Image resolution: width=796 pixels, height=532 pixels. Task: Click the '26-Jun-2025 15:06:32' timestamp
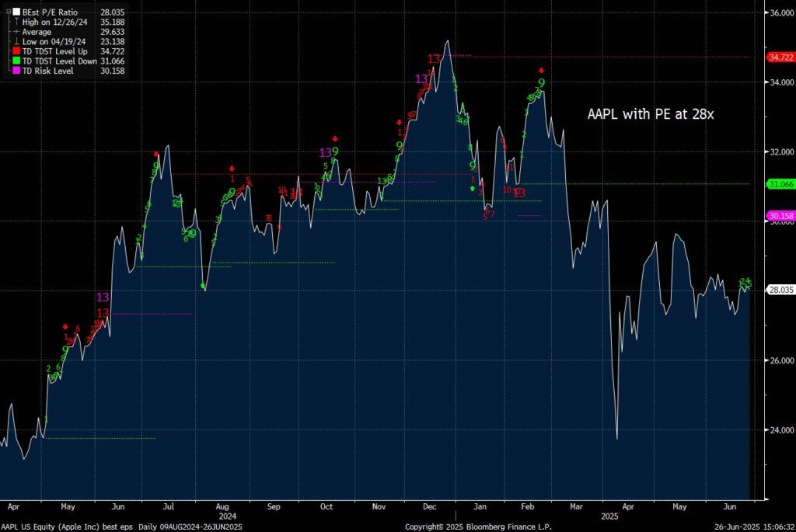pos(754,527)
